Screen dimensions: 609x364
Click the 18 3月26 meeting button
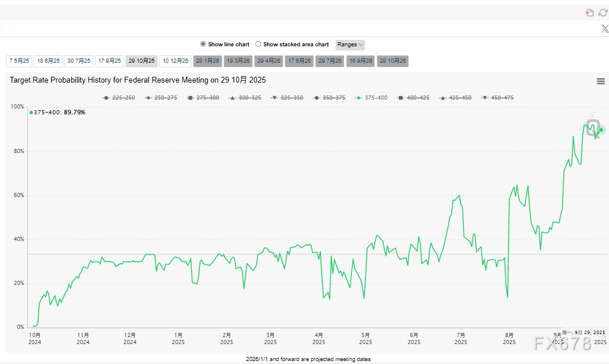click(x=238, y=61)
